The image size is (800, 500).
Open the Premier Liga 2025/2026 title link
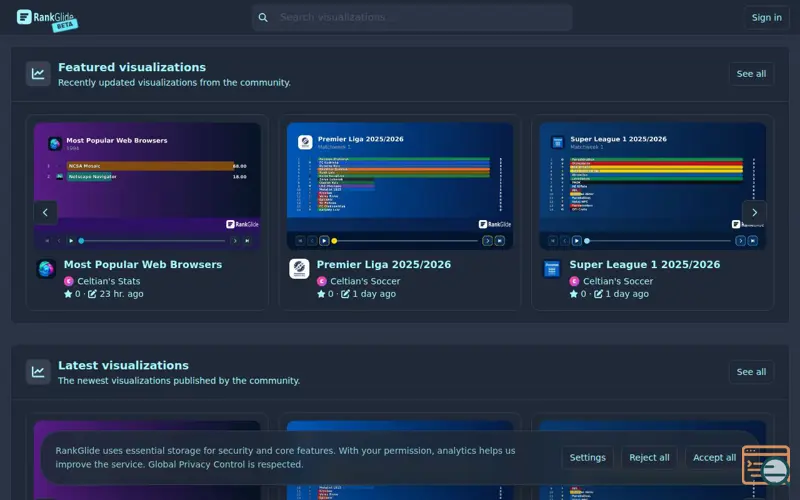point(384,264)
